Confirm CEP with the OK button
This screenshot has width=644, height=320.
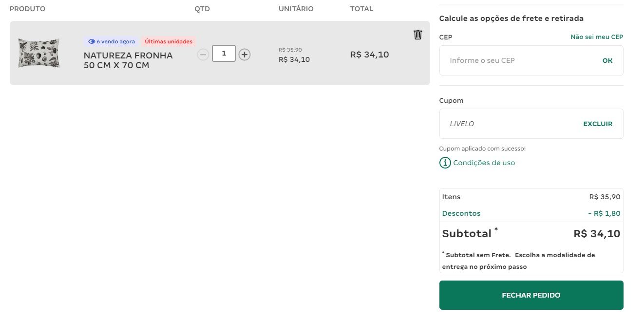pos(607,61)
